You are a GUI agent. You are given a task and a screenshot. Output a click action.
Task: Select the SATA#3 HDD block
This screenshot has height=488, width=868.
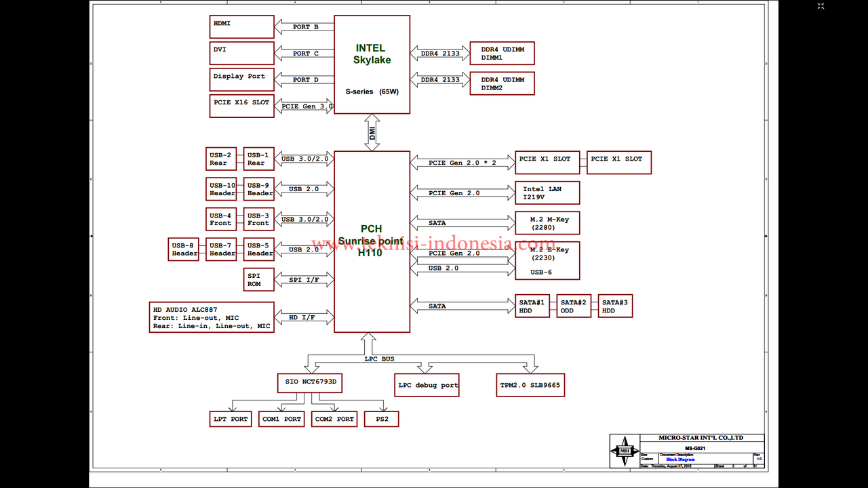pos(616,306)
